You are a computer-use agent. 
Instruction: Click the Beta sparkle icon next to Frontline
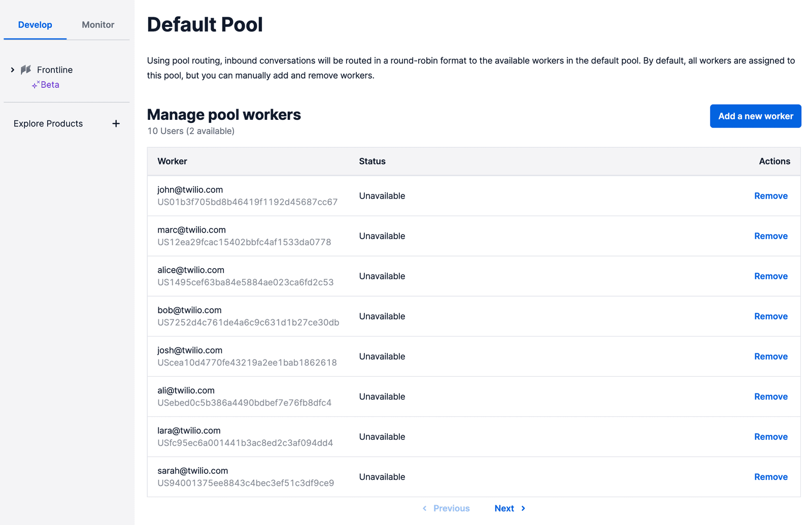(35, 84)
